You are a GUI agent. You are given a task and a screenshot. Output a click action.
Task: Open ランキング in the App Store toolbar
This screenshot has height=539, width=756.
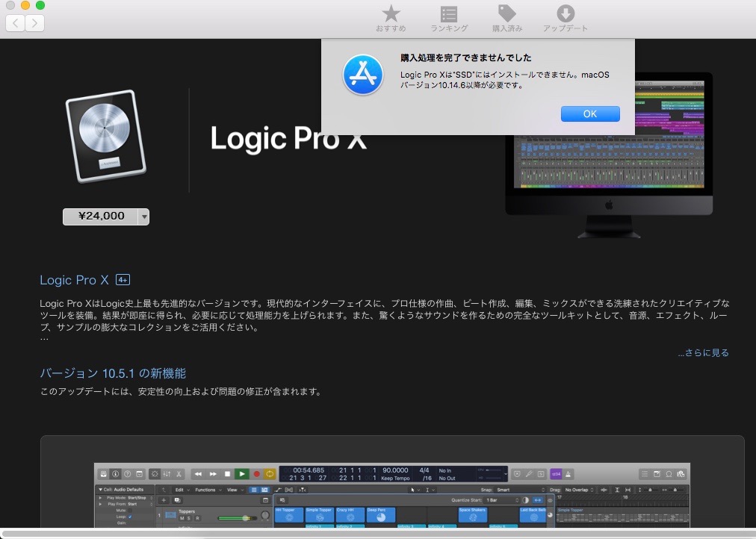tap(448, 18)
